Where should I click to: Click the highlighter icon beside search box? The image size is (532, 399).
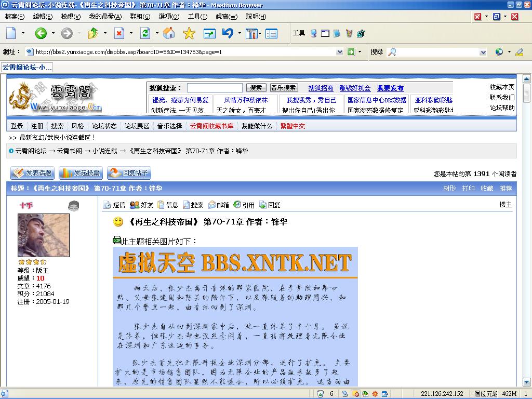point(519,52)
